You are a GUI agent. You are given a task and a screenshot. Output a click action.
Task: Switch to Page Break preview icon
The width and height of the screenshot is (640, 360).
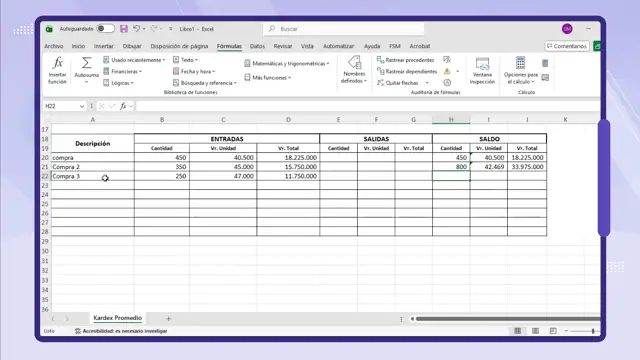553,331
